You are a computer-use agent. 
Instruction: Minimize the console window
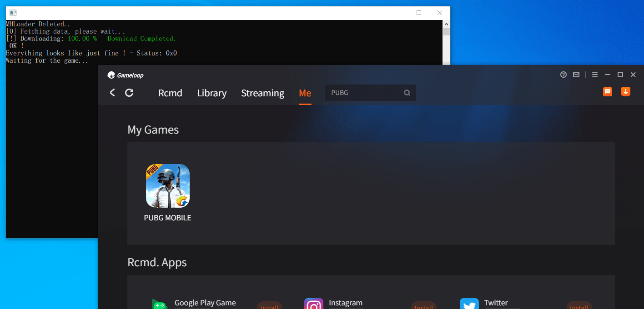click(398, 13)
